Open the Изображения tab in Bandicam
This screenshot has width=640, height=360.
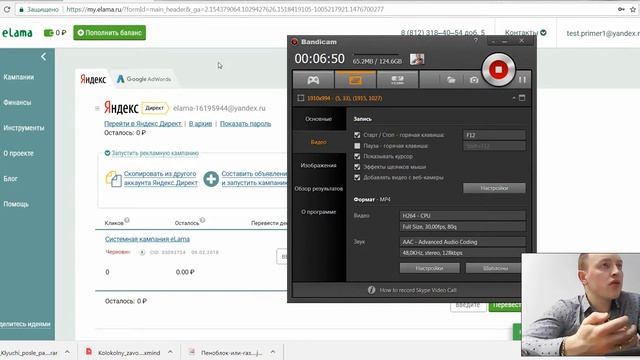[318, 165]
